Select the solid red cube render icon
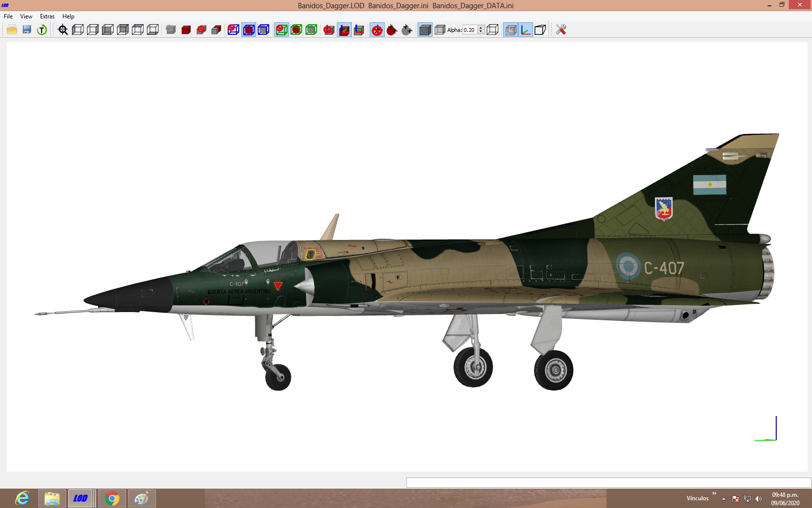Screen dimensions: 812x508 pyautogui.click(x=186, y=30)
